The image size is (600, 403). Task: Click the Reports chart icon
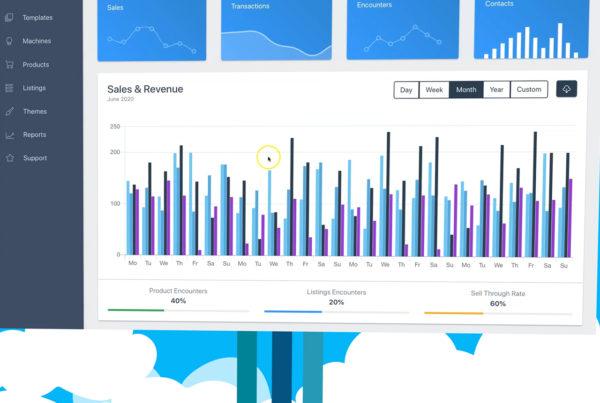point(10,135)
